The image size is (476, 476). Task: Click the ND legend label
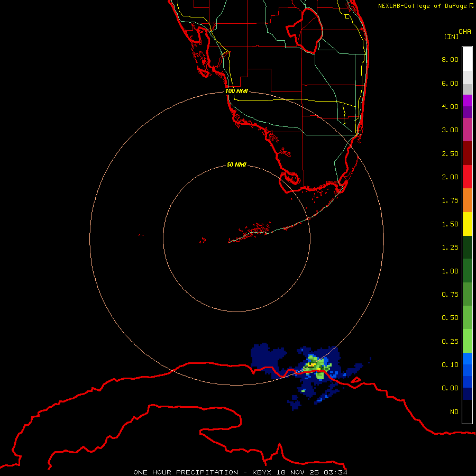click(454, 412)
